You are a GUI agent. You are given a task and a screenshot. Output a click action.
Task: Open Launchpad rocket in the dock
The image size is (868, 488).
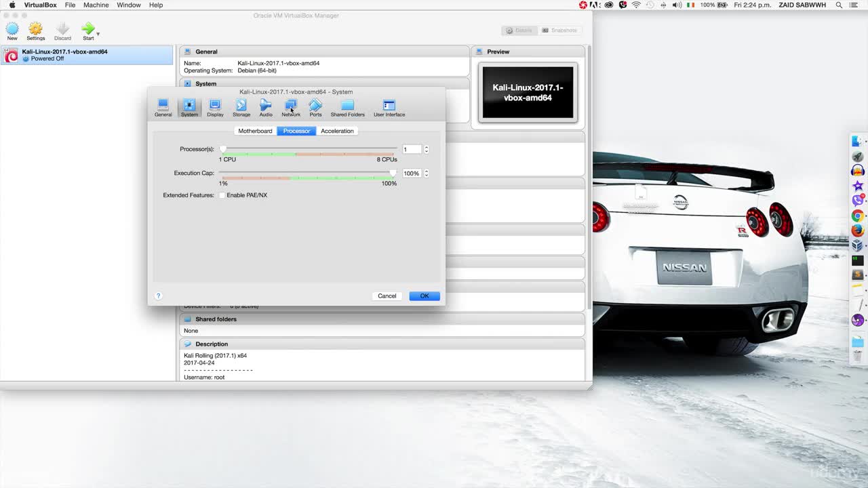pos(858,156)
